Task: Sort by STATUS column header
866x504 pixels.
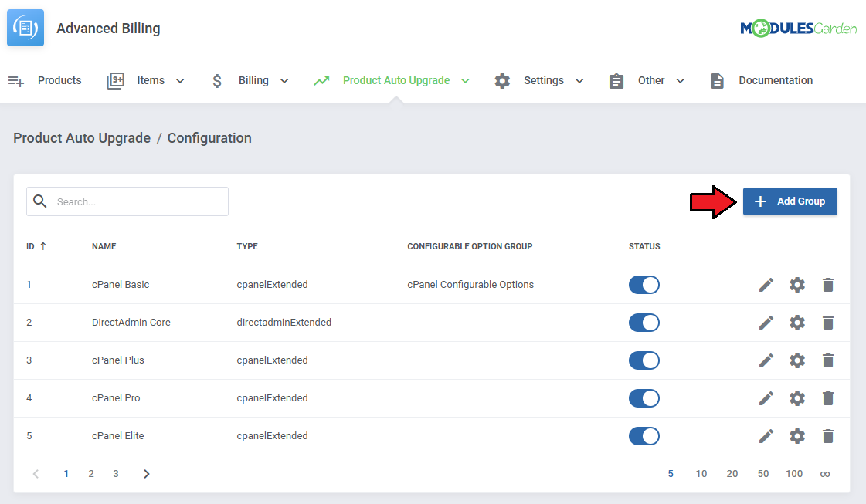Action: (x=644, y=246)
